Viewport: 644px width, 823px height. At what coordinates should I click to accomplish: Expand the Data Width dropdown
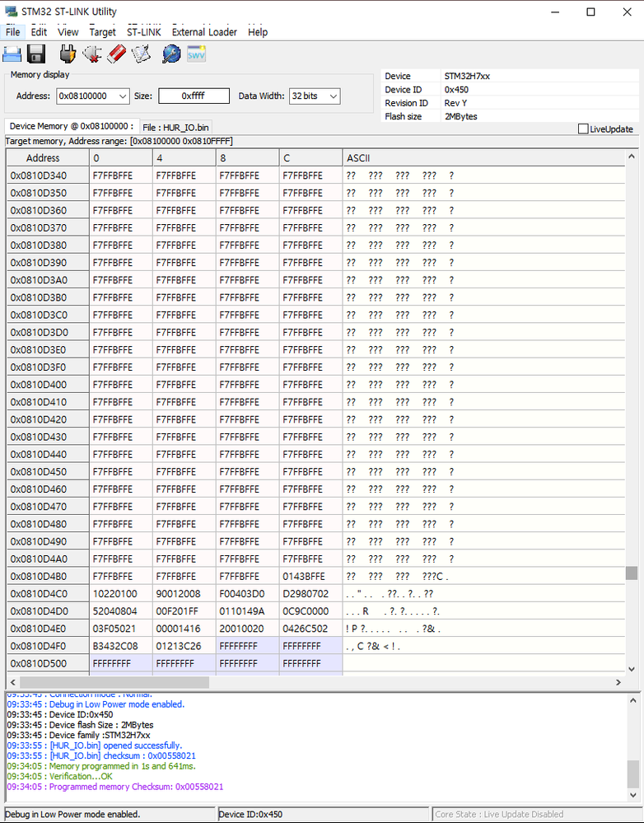click(x=333, y=96)
